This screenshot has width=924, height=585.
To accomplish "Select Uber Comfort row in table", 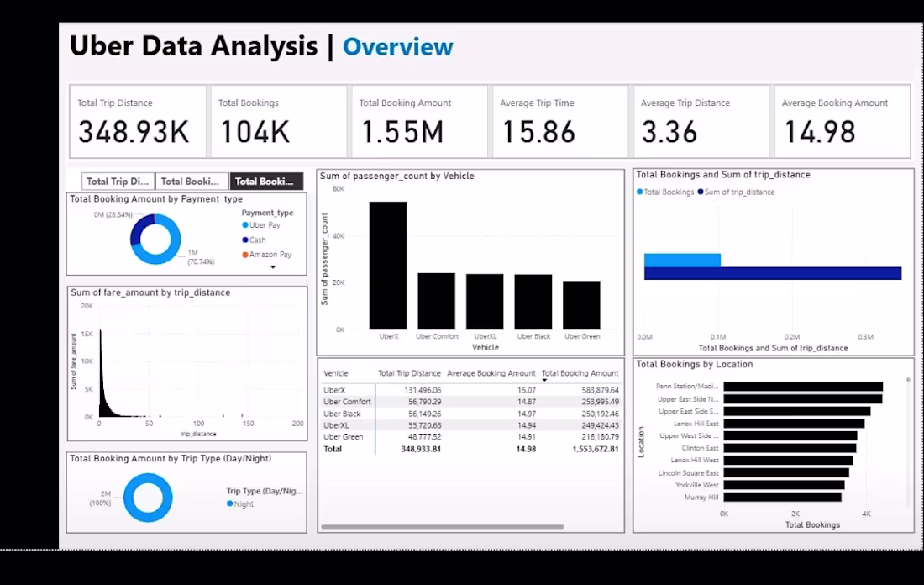I will coord(471,402).
